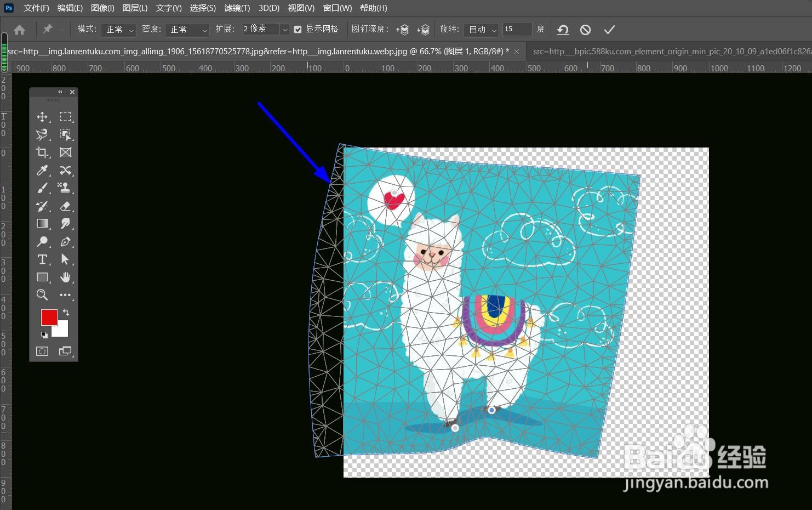
Task: Close the lanrentuku document tab
Action: click(x=517, y=52)
